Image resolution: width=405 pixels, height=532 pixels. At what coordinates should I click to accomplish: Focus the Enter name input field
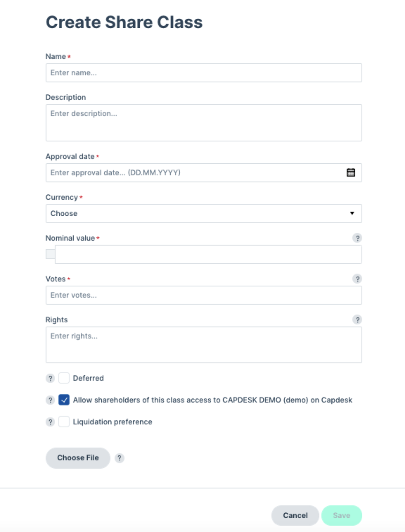(204, 73)
